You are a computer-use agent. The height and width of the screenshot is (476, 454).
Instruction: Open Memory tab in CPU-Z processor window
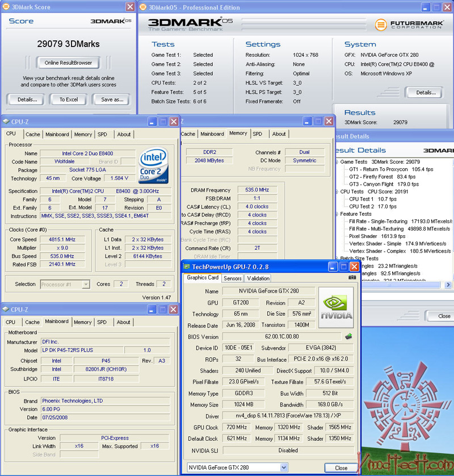click(83, 134)
